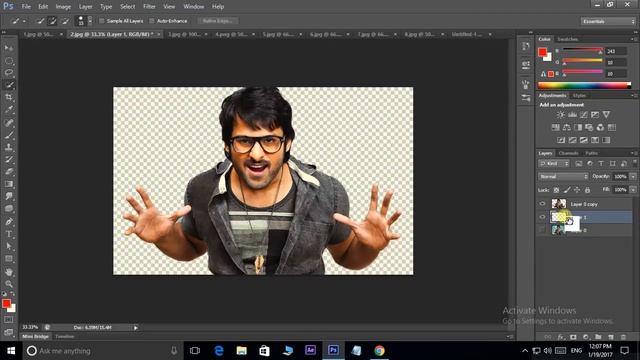Select the Brush tool
The image size is (640, 360).
[9, 135]
